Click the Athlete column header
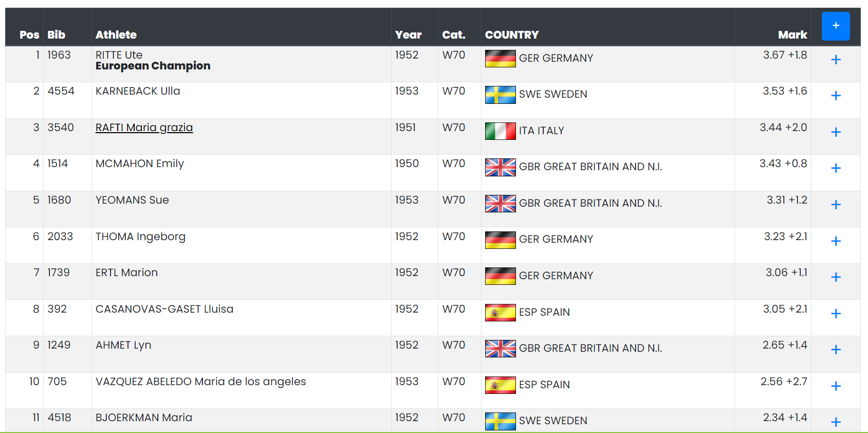Screen dimensions: 868x433 point(116,35)
